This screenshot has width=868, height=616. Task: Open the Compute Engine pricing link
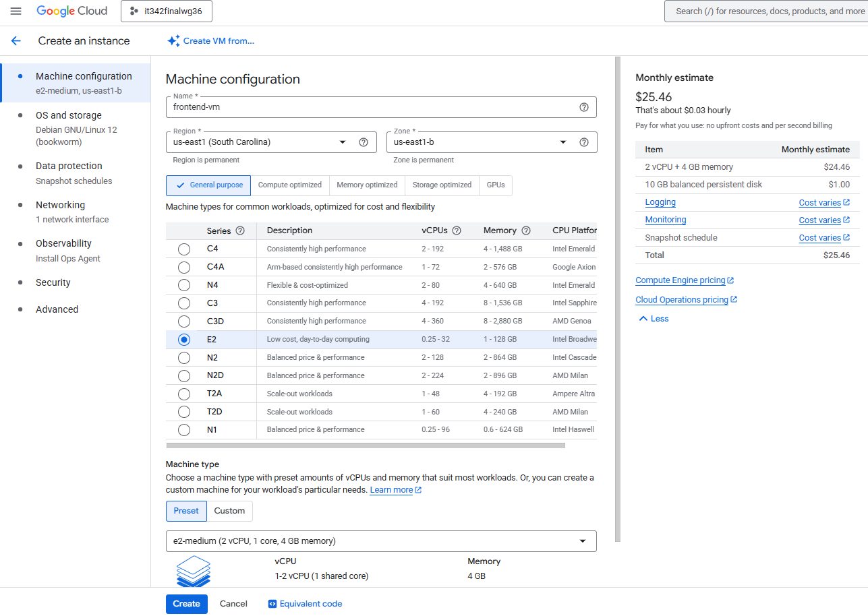[x=681, y=280]
